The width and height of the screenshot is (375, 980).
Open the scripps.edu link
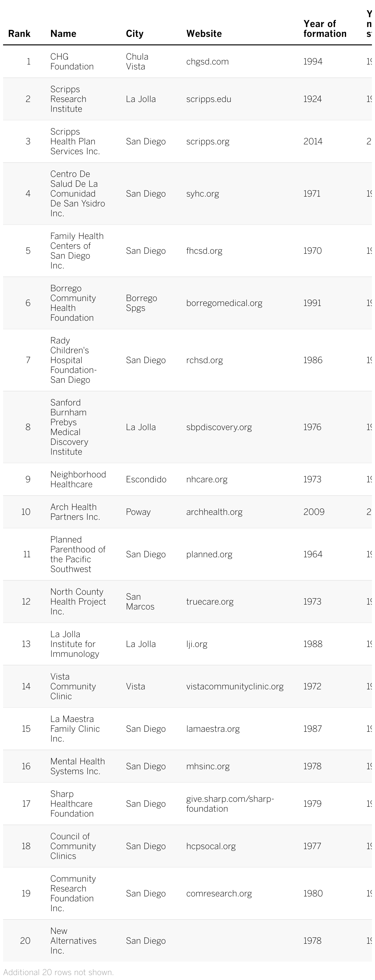coord(208,99)
